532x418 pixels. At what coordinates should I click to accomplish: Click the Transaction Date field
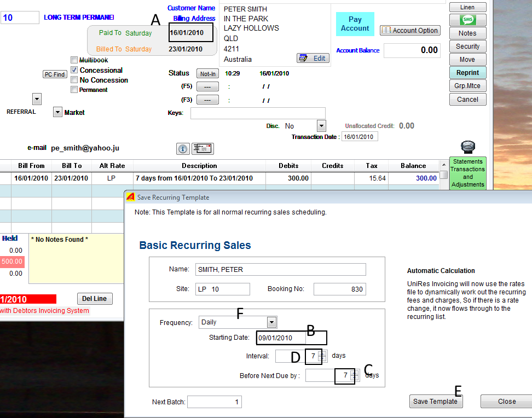[x=360, y=137]
